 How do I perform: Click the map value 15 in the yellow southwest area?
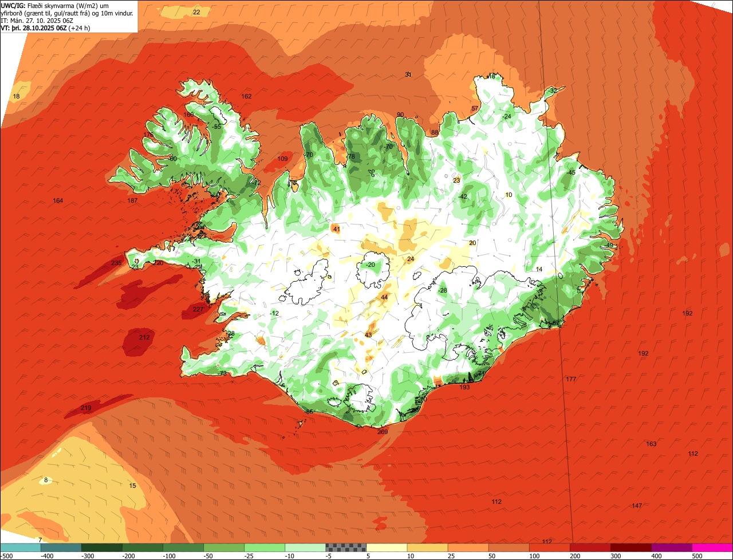[x=132, y=486]
